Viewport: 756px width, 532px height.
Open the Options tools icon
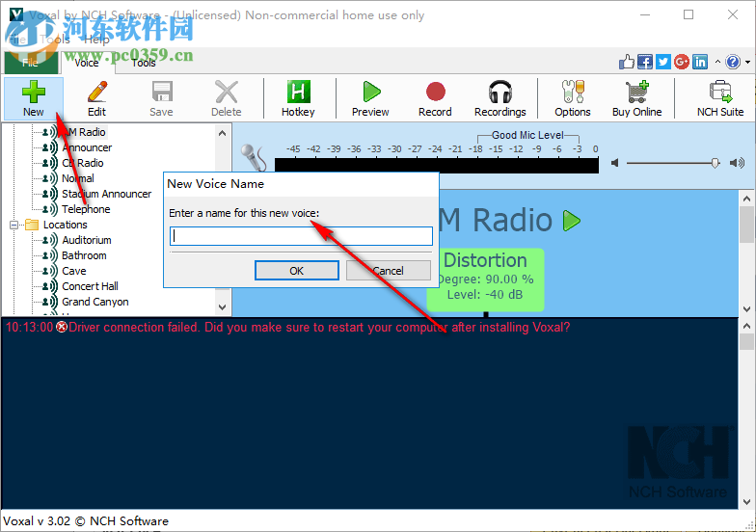[x=573, y=92]
